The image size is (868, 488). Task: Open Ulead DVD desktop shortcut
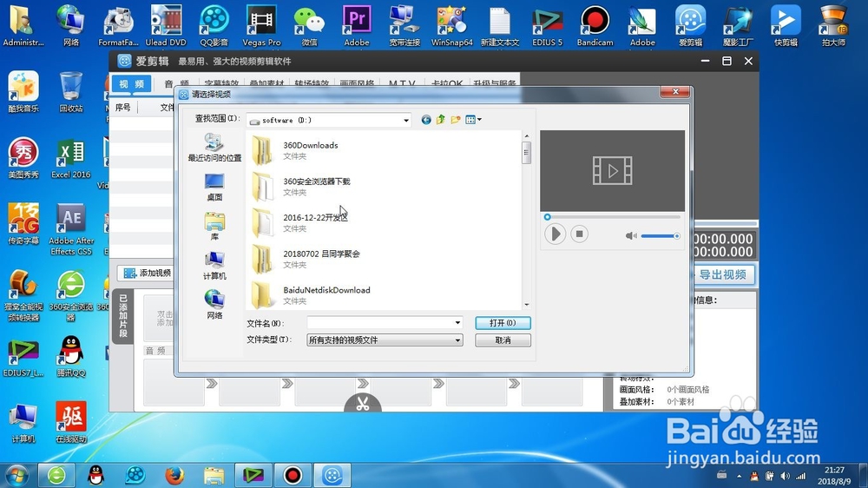point(166,25)
